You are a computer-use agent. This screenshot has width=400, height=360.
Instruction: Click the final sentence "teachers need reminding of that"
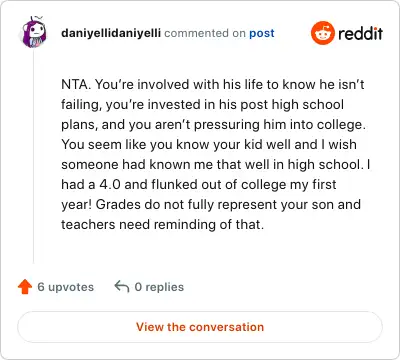click(x=162, y=224)
